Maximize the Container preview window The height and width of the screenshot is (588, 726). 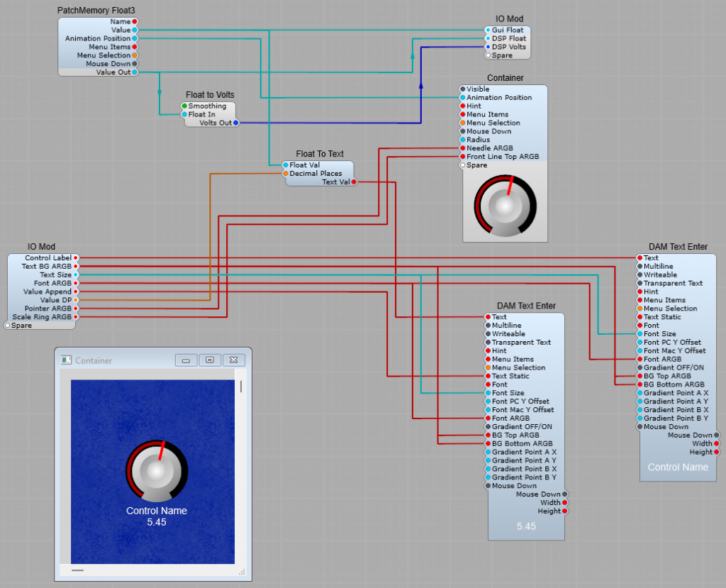pos(210,360)
